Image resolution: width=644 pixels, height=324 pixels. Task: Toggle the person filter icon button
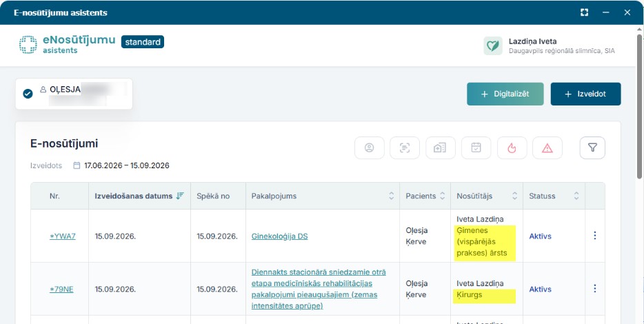pos(370,148)
